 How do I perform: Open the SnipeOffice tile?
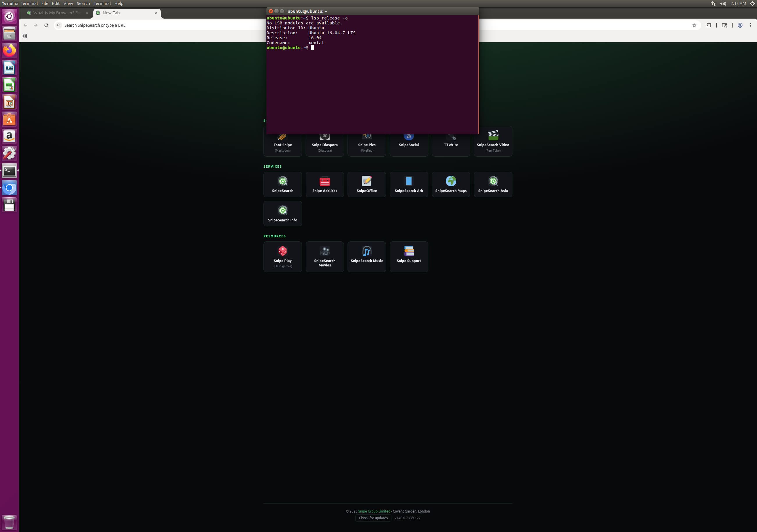tap(367, 185)
